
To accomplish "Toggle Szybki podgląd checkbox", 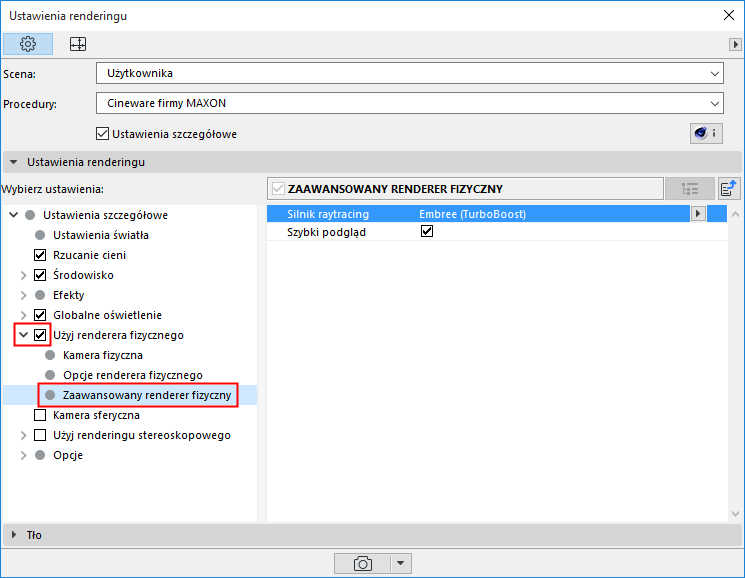I will 427,231.
